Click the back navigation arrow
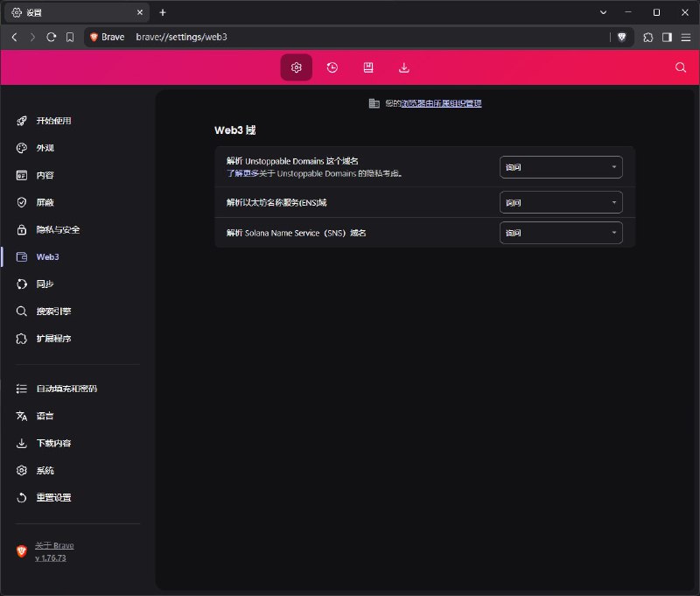The width and height of the screenshot is (700, 596). click(x=15, y=37)
